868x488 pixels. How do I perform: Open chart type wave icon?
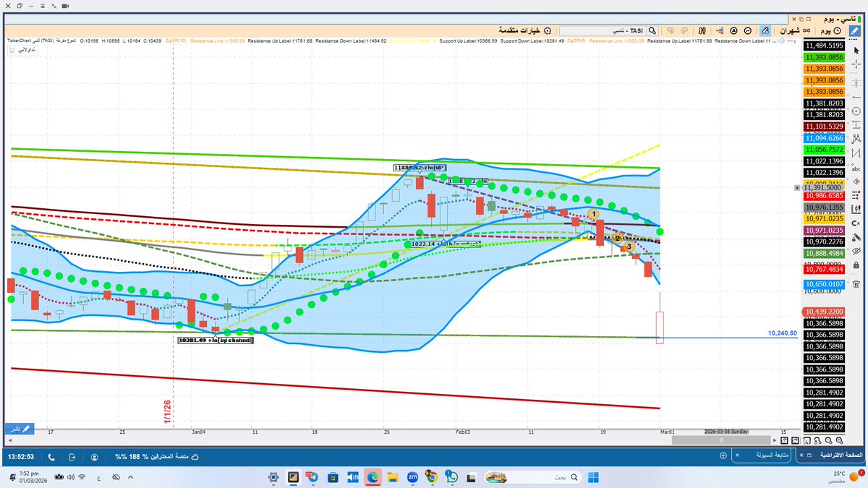pyautogui.click(x=748, y=31)
